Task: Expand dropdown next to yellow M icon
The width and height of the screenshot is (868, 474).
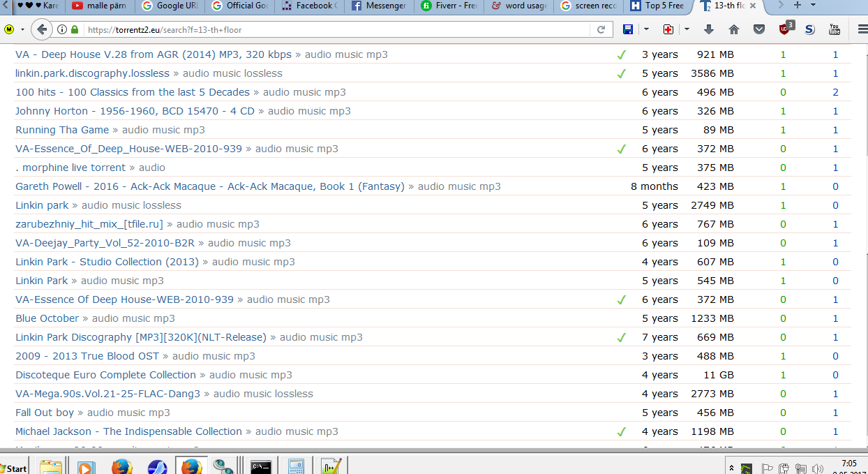Action: (23, 30)
